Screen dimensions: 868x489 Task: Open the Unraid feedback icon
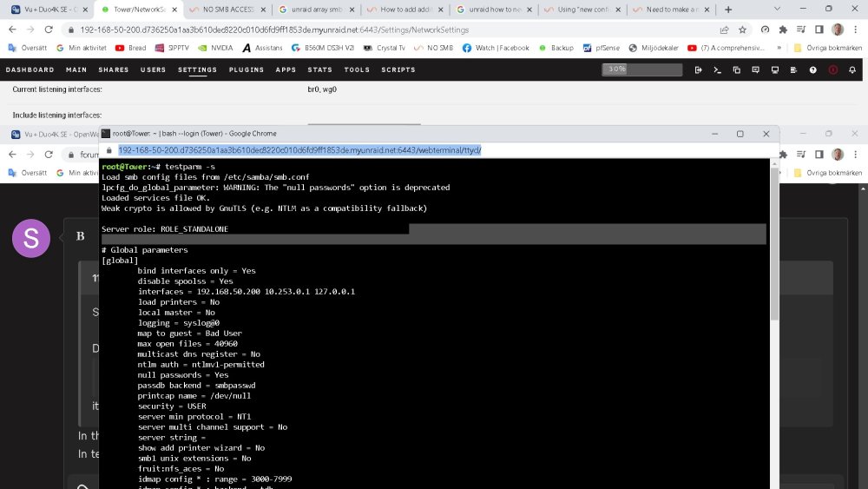[x=756, y=69]
